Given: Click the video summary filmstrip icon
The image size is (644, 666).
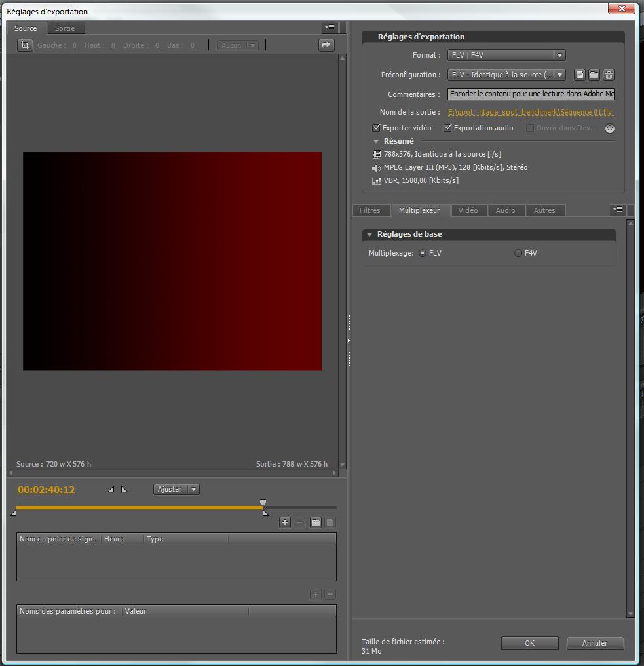Looking at the screenshot, I should point(376,154).
